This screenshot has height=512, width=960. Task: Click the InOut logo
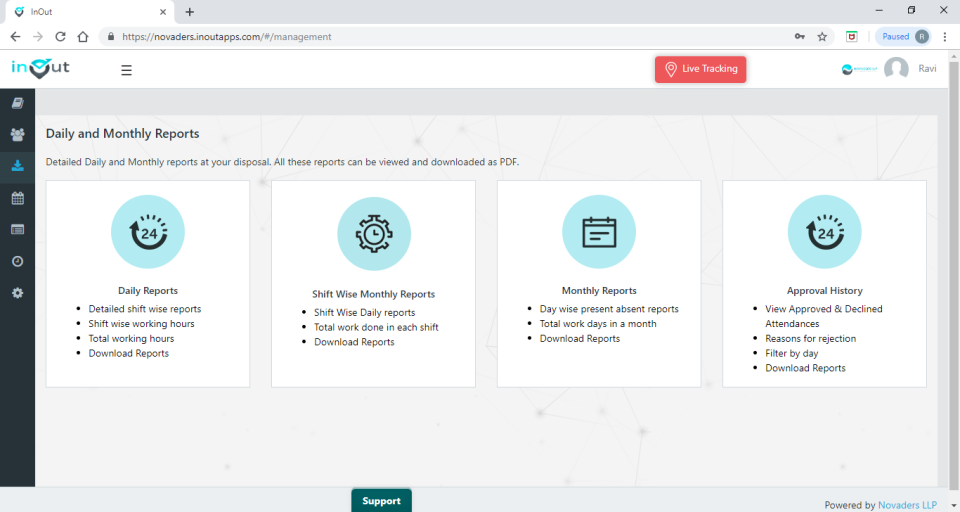point(40,68)
